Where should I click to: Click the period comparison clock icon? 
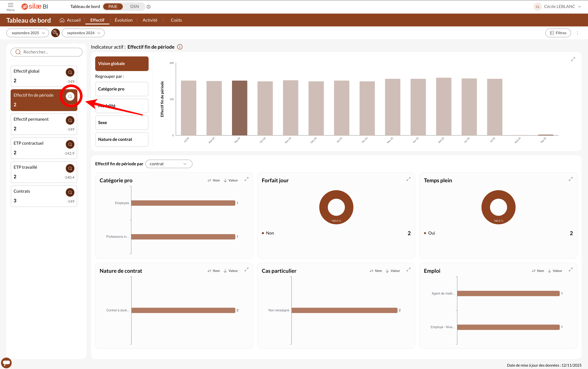click(x=55, y=33)
